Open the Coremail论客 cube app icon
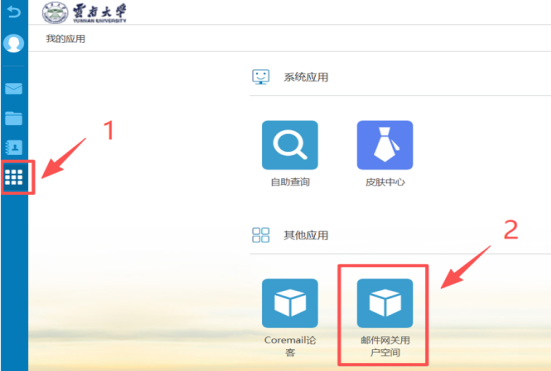Screen dimensions: 551x371 [290, 303]
